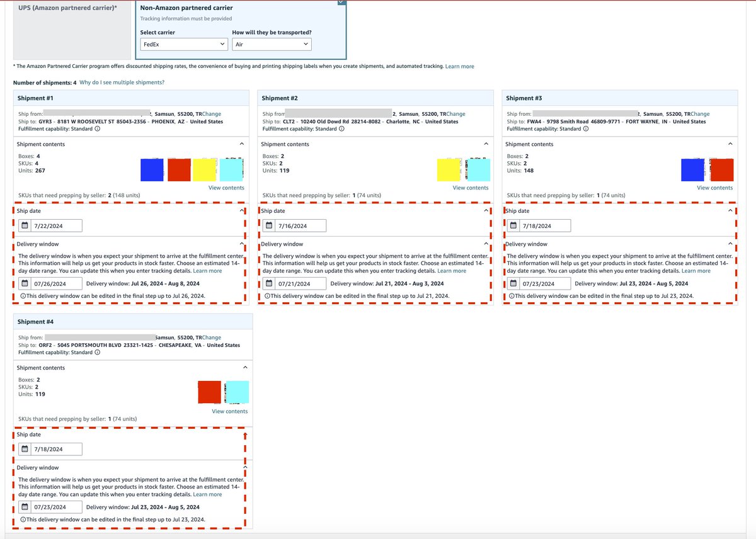This screenshot has height=539, width=756.
Task: Select blue product thumbnail in Shipment #1
Action: point(152,170)
